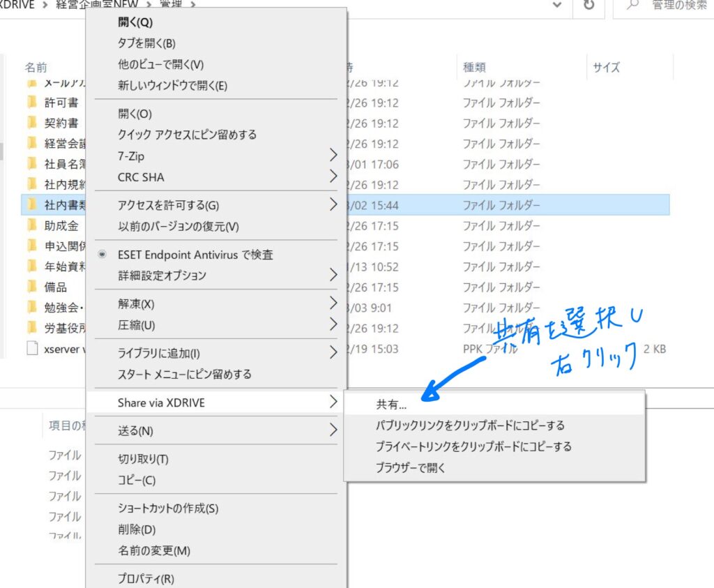Click the xserver PPK file icon
Image resolution: width=714 pixels, height=588 pixels.
click(31, 349)
